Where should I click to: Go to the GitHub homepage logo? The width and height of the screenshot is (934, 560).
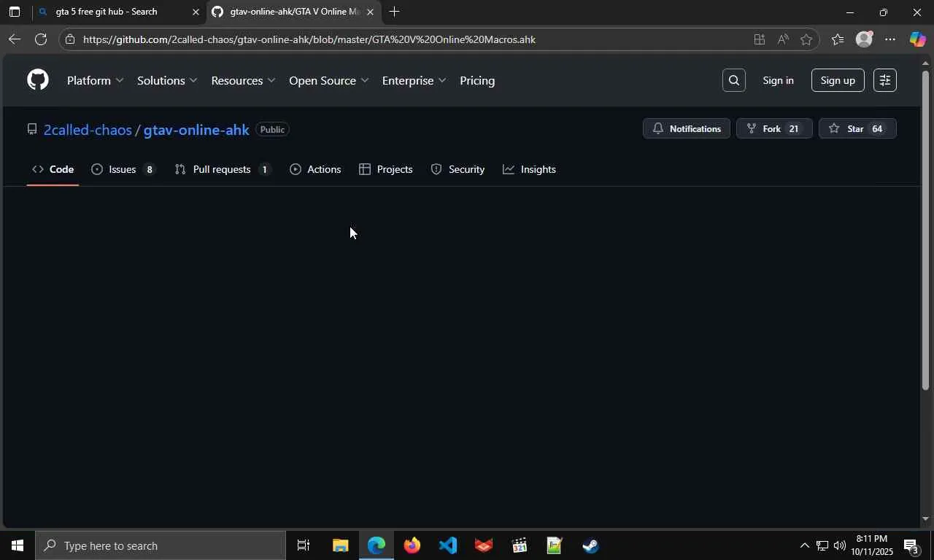38,80
